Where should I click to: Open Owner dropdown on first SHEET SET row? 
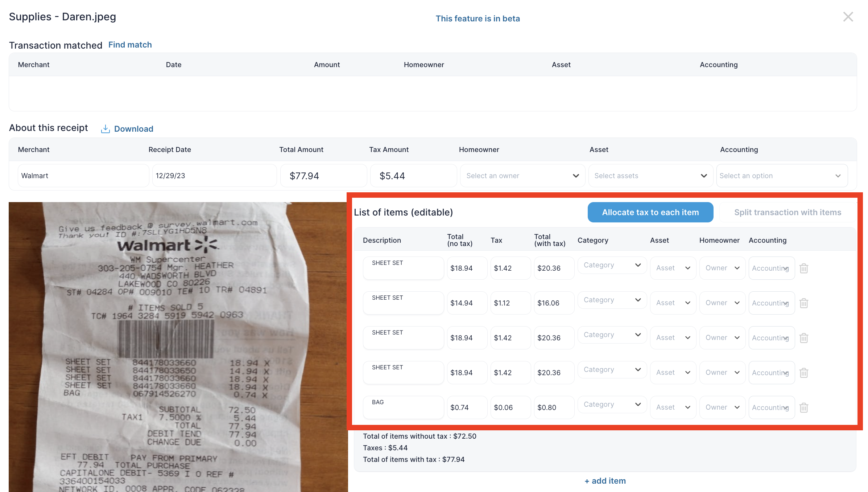pyautogui.click(x=722, y=268)
